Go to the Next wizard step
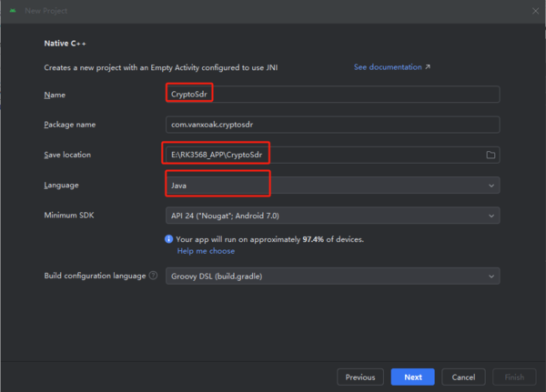The height and width of the screenshot is (392, 546). [x=412, y=377]
